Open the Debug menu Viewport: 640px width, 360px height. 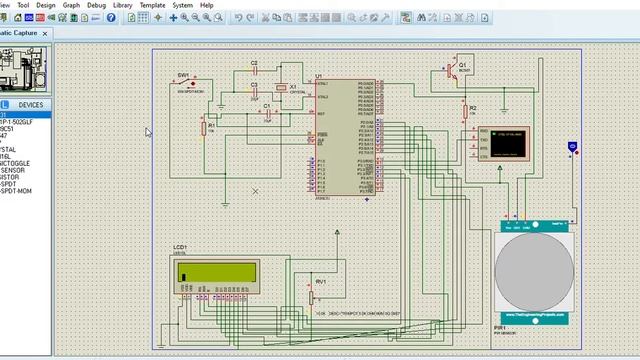pos(96,5)
